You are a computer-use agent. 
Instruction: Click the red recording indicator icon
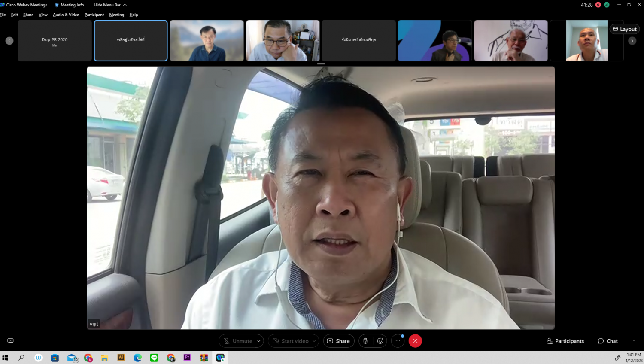point(598,5)
